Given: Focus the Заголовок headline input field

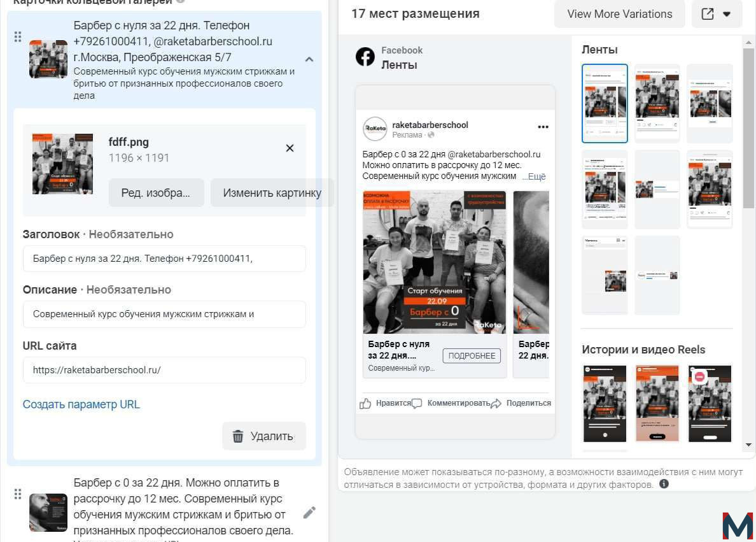Looking at the screenshot, I should click(164, 259).
